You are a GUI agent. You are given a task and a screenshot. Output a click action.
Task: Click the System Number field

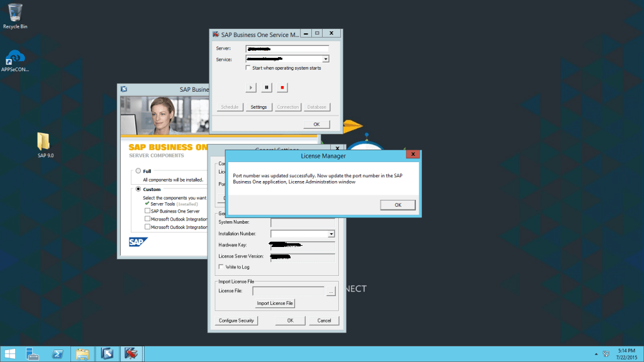[303, 222]
